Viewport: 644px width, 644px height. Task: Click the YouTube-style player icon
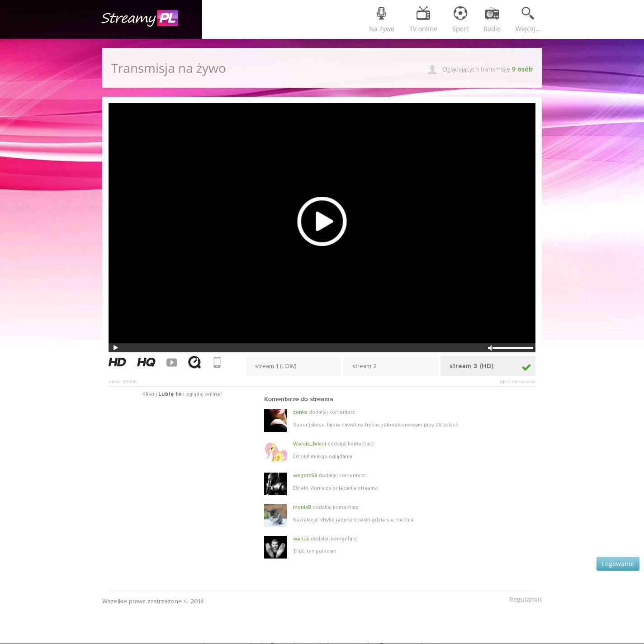(x=172, y=363)
